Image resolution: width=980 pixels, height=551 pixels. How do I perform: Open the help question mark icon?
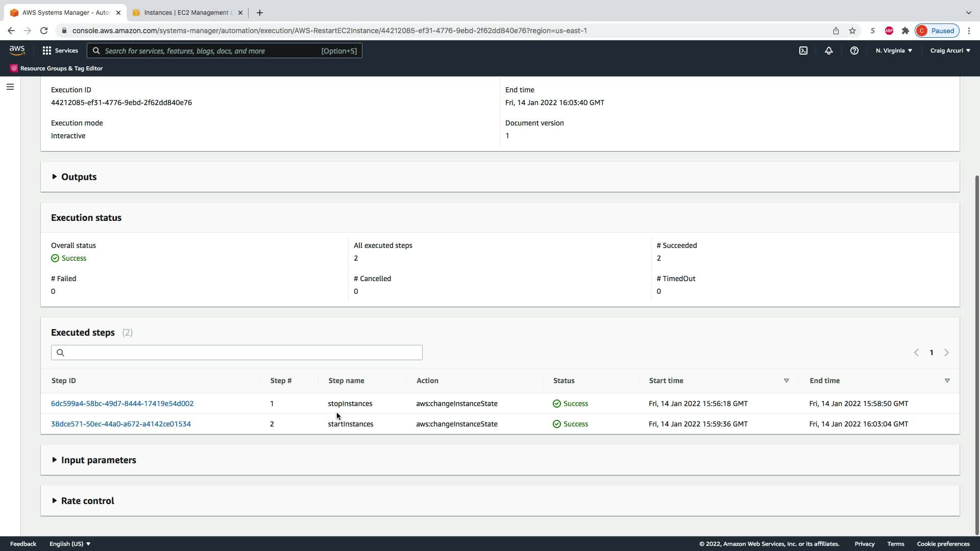pyautogui.click(x=854, y=51)
